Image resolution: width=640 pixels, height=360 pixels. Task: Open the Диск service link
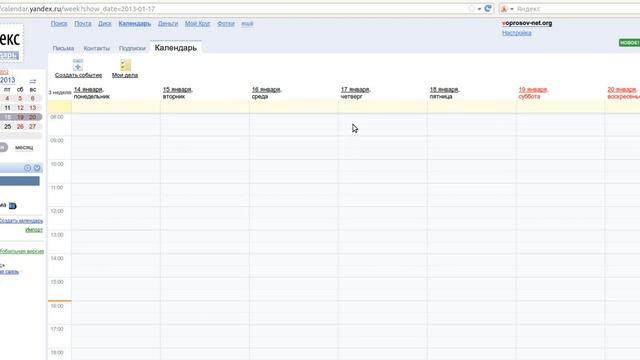tap(104, 24)
